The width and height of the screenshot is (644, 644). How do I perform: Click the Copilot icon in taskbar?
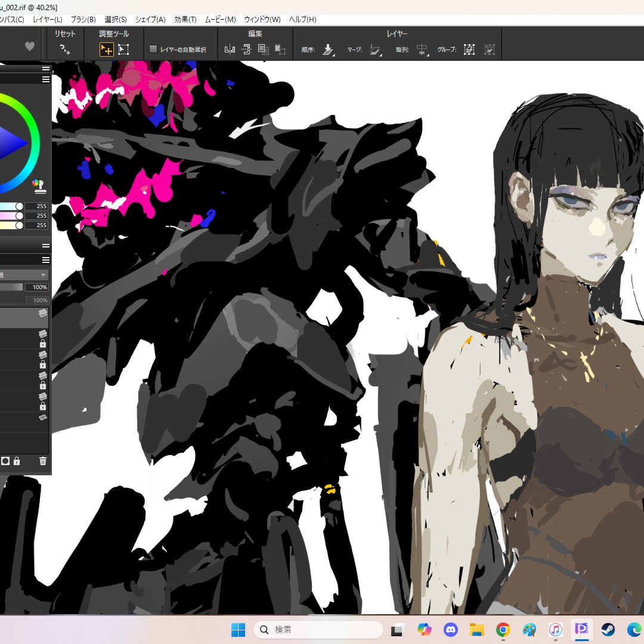[x=425, y=629]
